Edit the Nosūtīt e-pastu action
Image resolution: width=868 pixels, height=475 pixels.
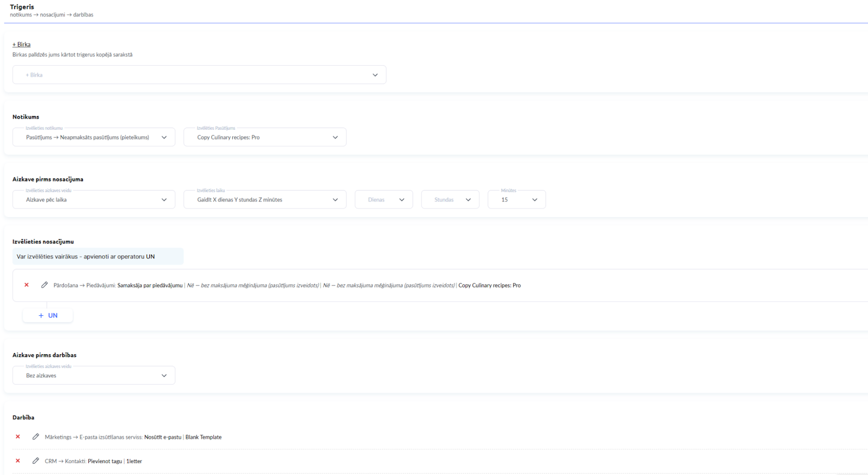coord(36,437)
